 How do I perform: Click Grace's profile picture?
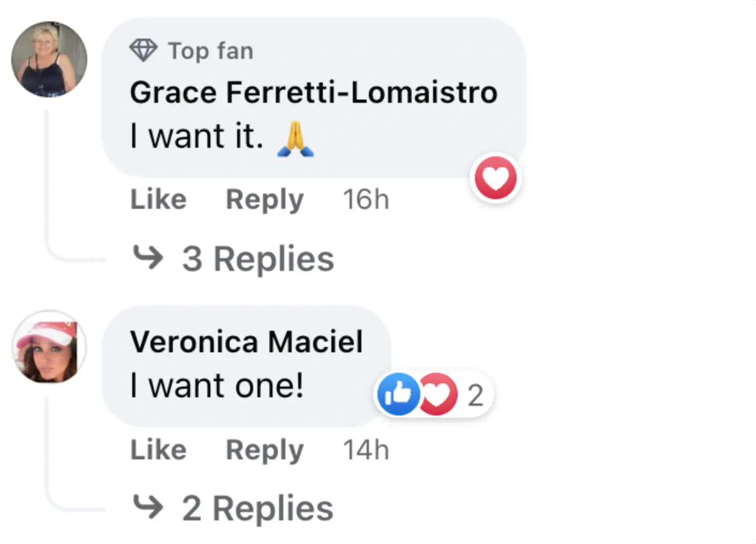(49, 59)
